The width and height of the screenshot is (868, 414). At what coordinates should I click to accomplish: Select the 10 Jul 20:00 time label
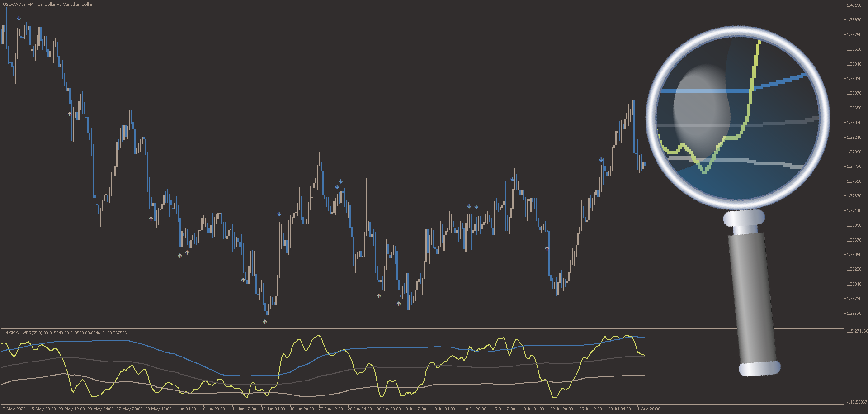coord(475,409)
